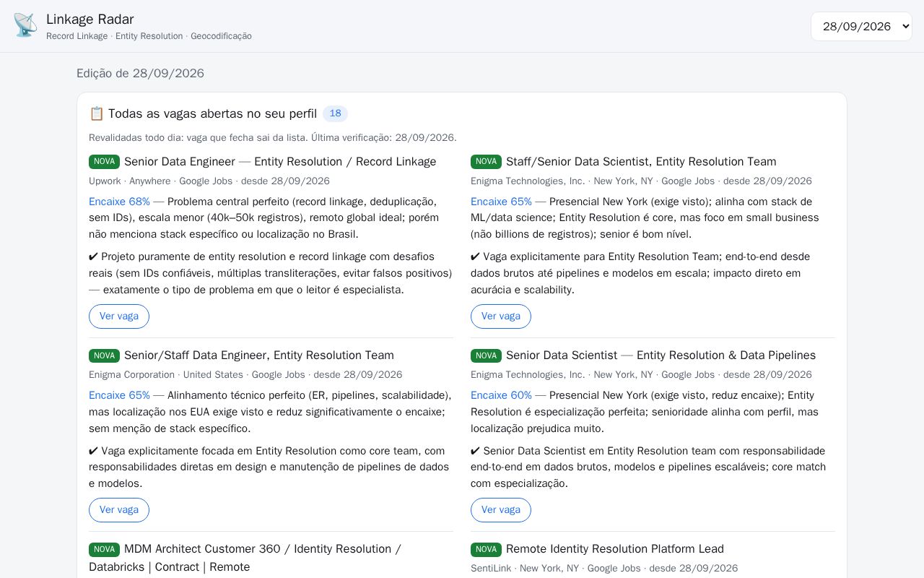The height and width of the screenshot is (578, 924).
Task: Open the edition date dropdown 28/09/2026
Action: [861, 26]
